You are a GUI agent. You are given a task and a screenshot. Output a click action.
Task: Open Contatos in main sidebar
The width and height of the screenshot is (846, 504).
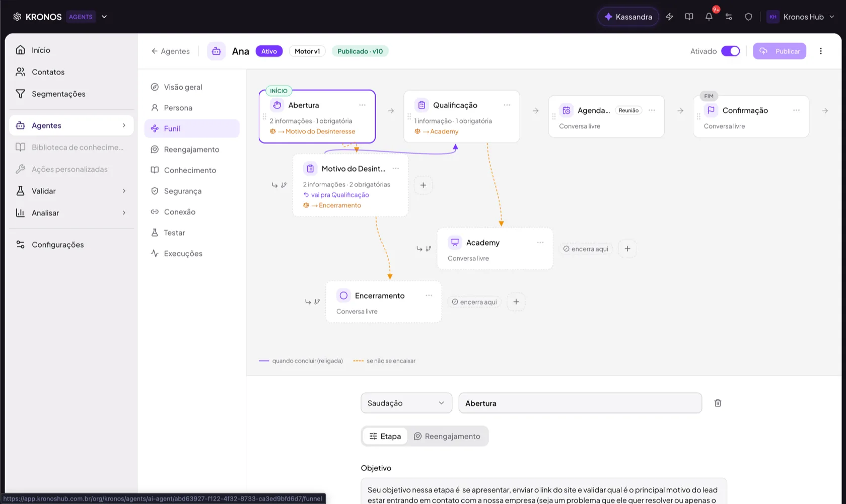[71, 72]
